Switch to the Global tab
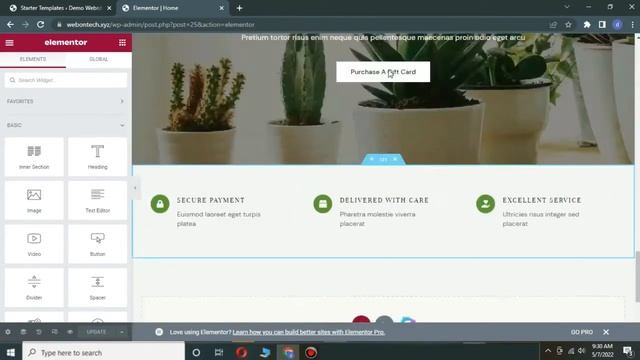 [x=99, y=59]
